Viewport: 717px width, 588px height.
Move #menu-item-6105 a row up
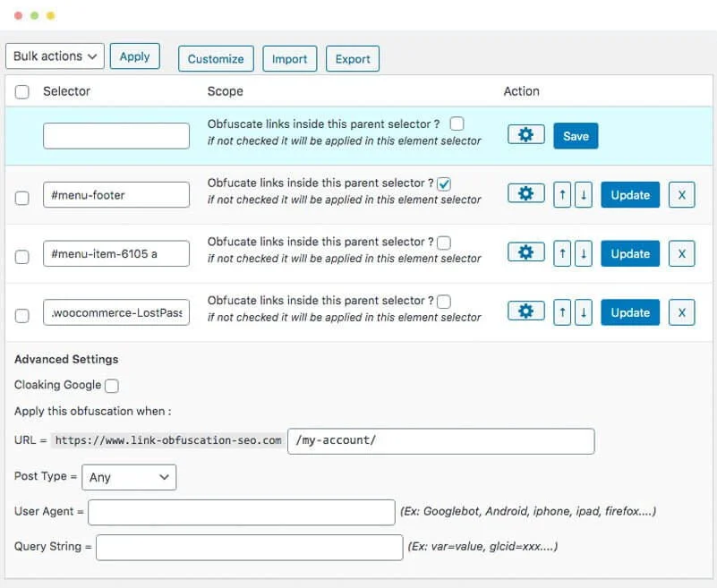(562, 253)
